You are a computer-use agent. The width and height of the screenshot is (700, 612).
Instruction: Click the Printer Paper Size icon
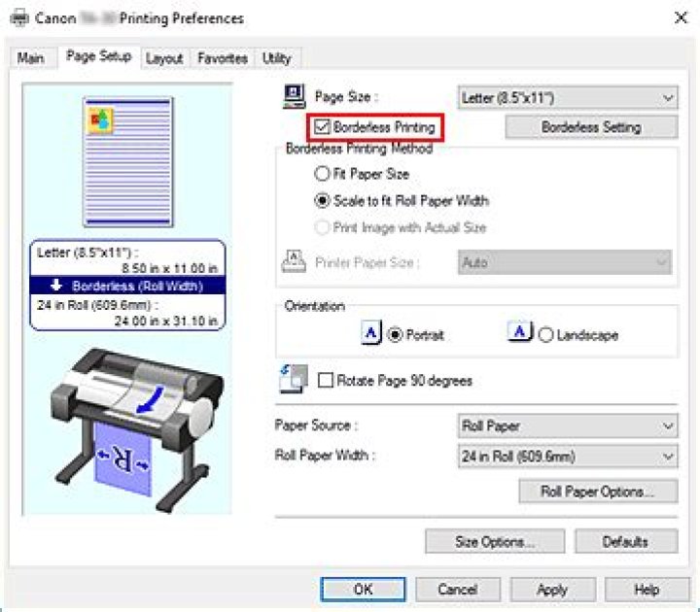click(294, 261)
